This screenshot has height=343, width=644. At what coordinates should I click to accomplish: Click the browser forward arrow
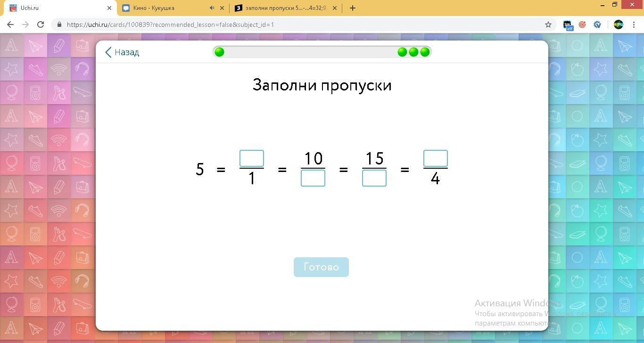pyautogui.click(x=25, y=24)
